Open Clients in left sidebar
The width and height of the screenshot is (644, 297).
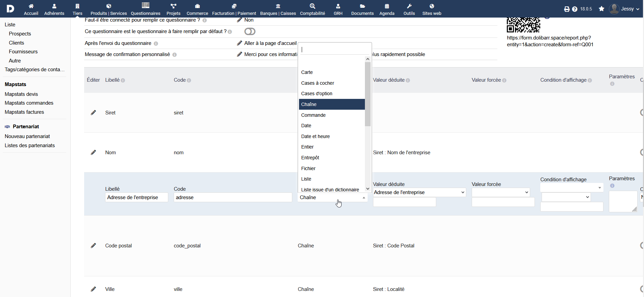pos(17,43)
